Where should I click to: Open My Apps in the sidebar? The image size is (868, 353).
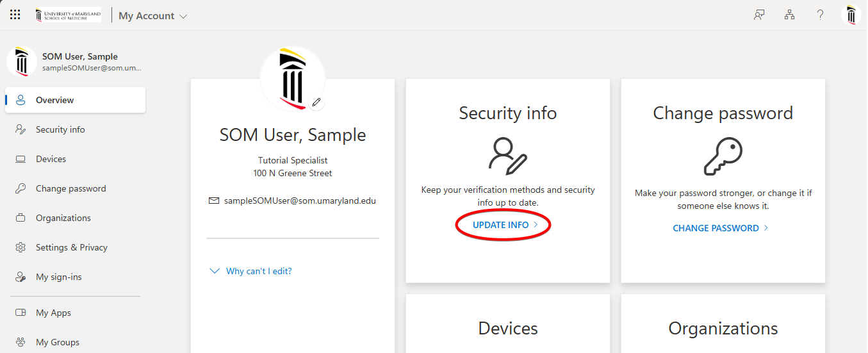(53, 313)
